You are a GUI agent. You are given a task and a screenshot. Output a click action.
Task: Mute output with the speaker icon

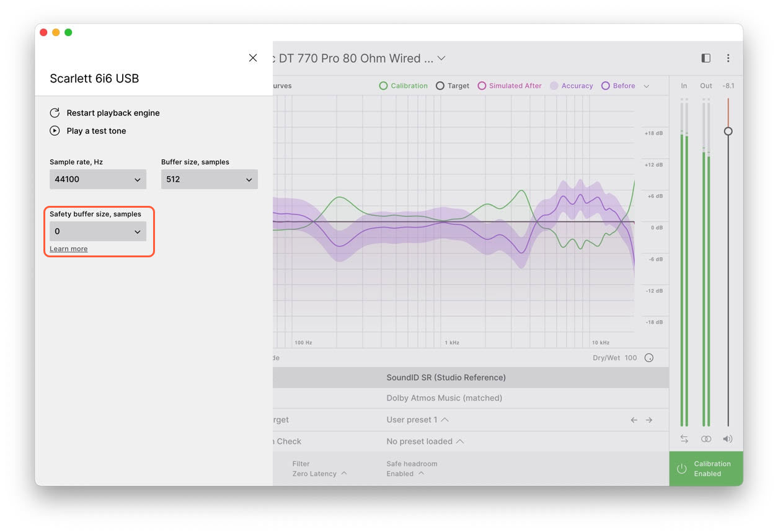tap(728, 439)
